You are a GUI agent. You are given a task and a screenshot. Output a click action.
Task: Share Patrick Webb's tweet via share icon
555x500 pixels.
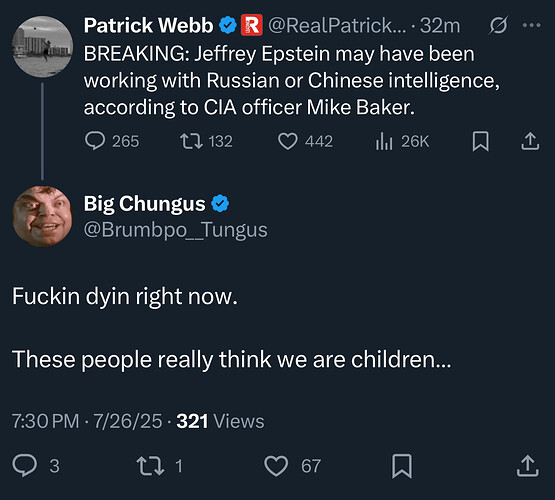(x=530, y=141)
